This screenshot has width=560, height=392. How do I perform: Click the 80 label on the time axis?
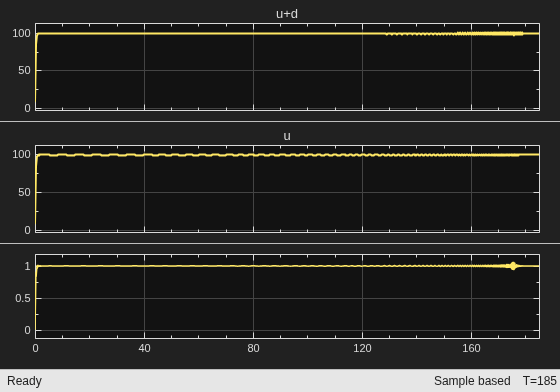coord(253,348)
